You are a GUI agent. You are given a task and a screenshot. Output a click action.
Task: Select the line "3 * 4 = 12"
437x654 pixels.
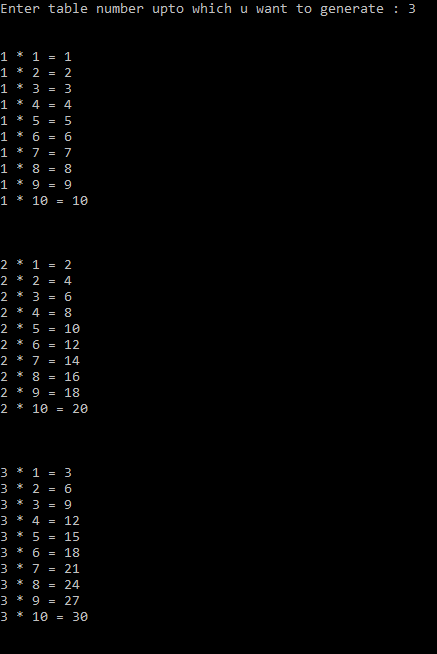point(40,521)
